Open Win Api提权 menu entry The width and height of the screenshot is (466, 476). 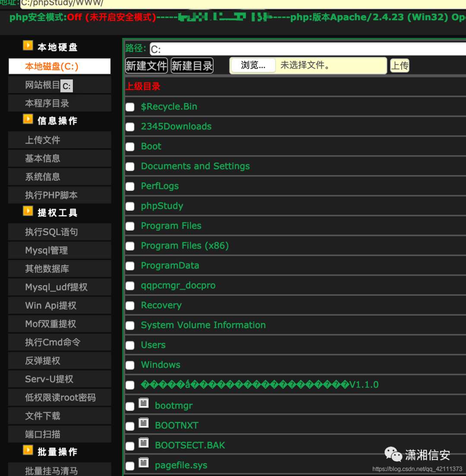point(60,305)
